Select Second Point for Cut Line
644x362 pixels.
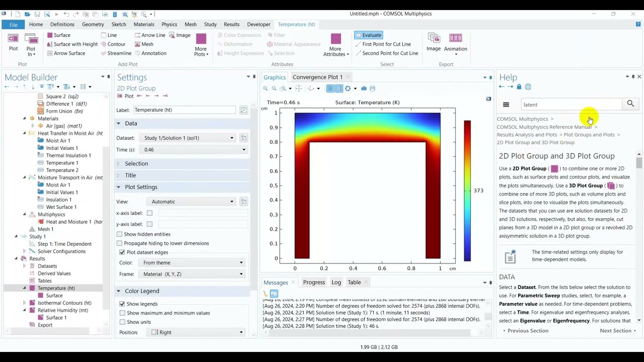[x=386, y=53]
